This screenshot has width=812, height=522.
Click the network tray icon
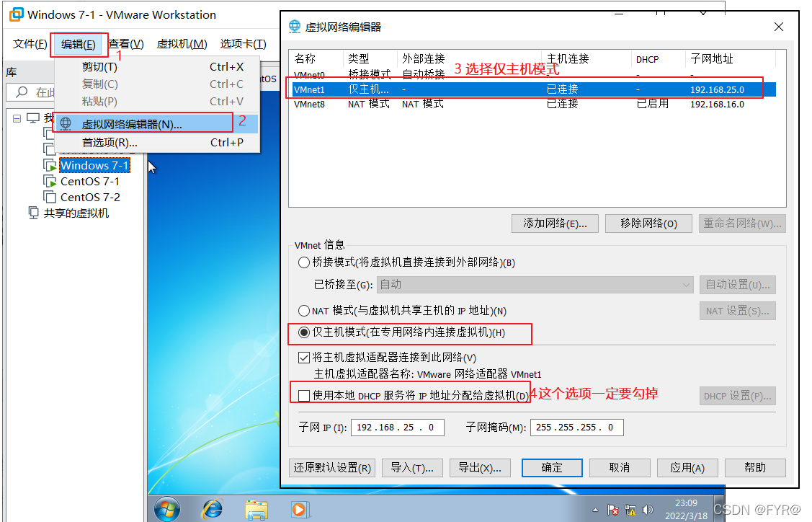630,510
